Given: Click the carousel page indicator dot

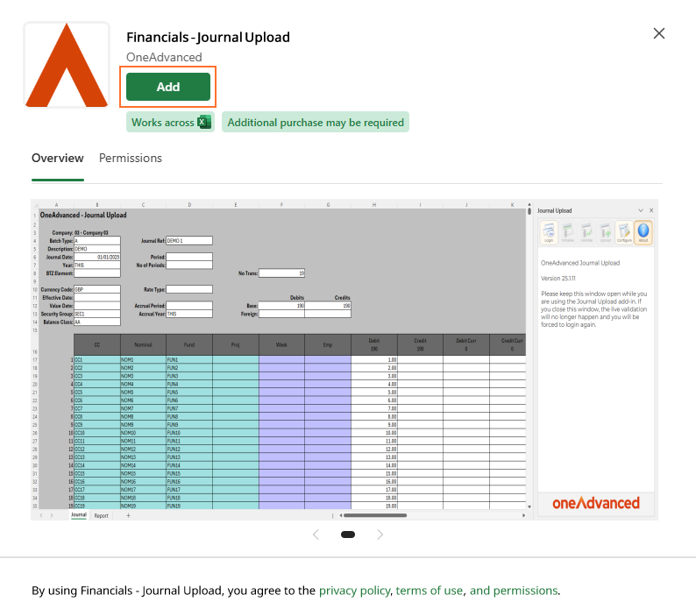Looking at the screenshot, I should click(x=348, y=535).
